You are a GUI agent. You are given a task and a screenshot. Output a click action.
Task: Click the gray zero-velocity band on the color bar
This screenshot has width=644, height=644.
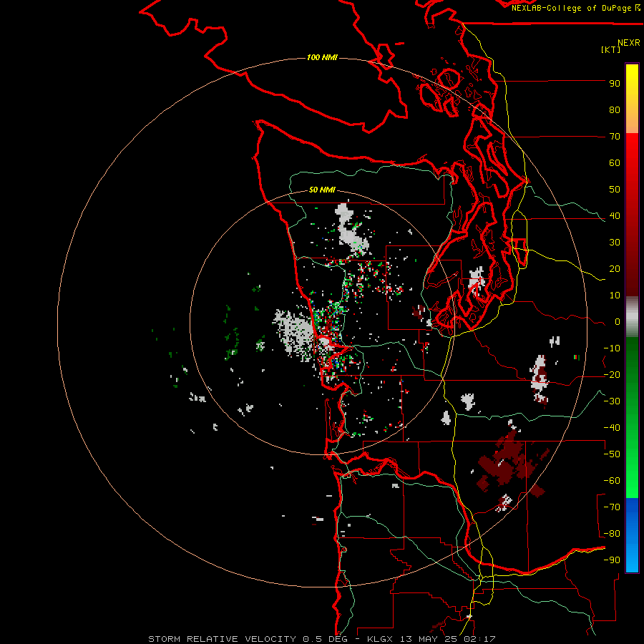pos(632,317)
